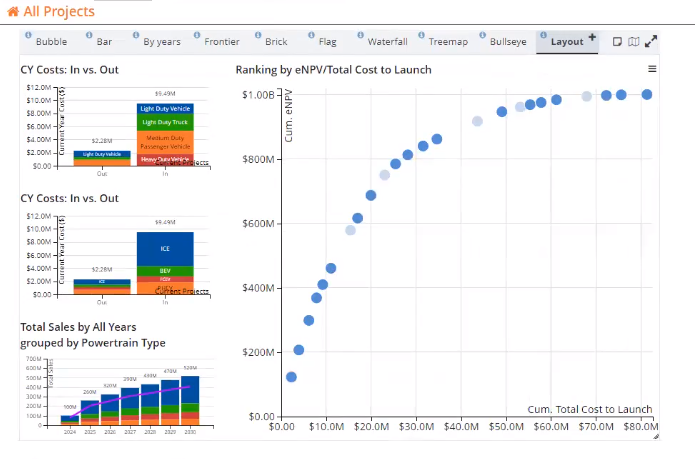695x459 pixels.
Task: Click the sticky note icon in toolbar
Action: (x=617, y=42)
